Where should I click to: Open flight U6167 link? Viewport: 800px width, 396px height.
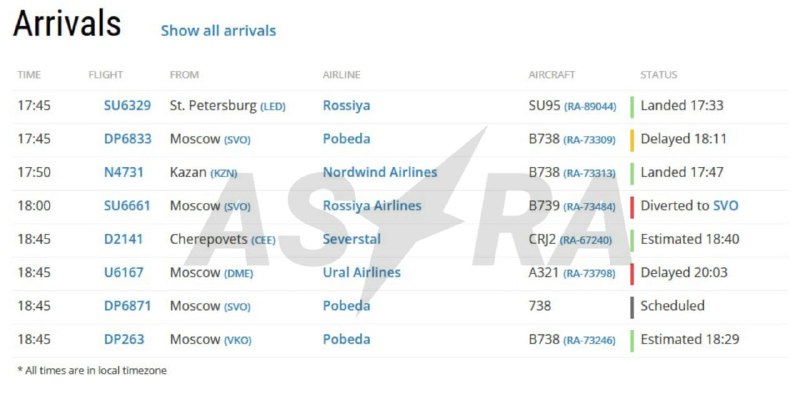coord(123,273)
